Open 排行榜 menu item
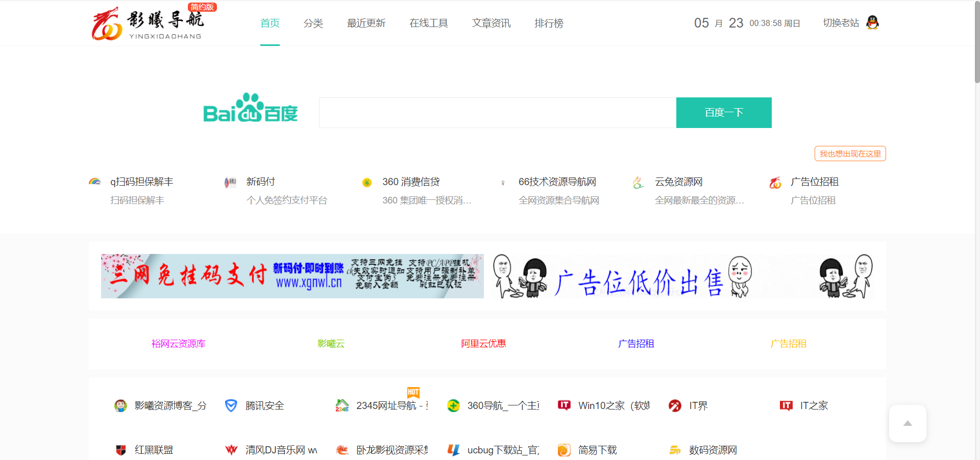Viewport: 980px width, 460px height. tap(549, 23)
